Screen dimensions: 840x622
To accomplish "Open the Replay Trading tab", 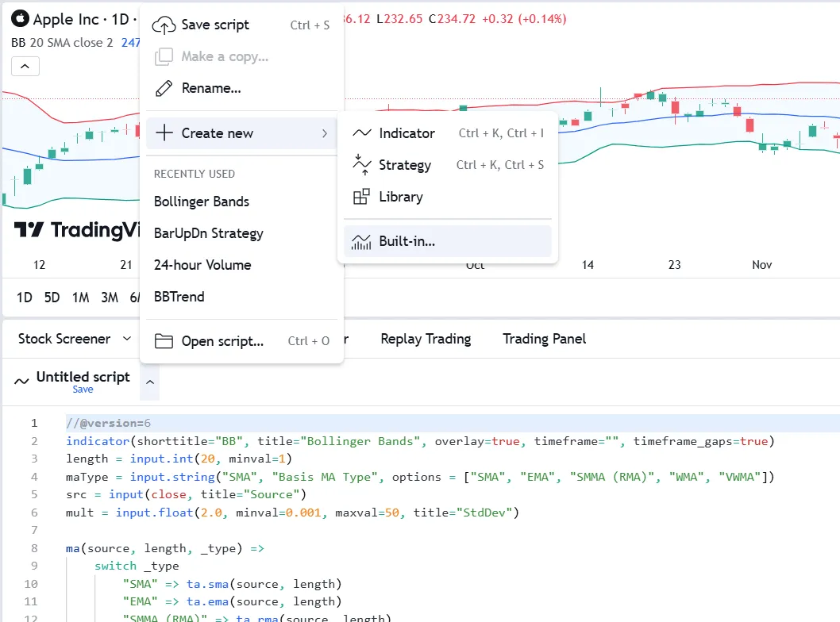I will coord(426,339).
